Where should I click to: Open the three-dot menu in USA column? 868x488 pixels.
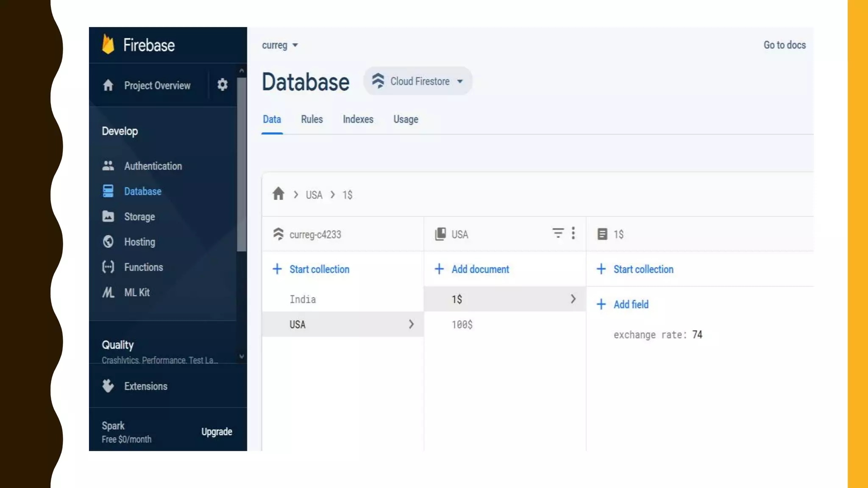click(573, 233)
